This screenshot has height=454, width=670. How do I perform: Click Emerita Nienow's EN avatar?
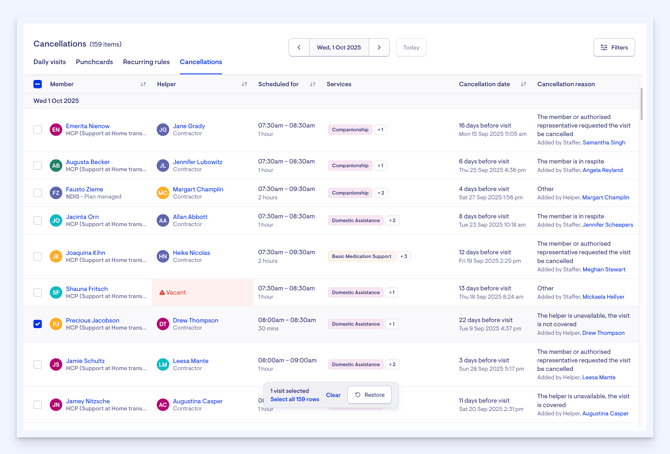point(56,130)
